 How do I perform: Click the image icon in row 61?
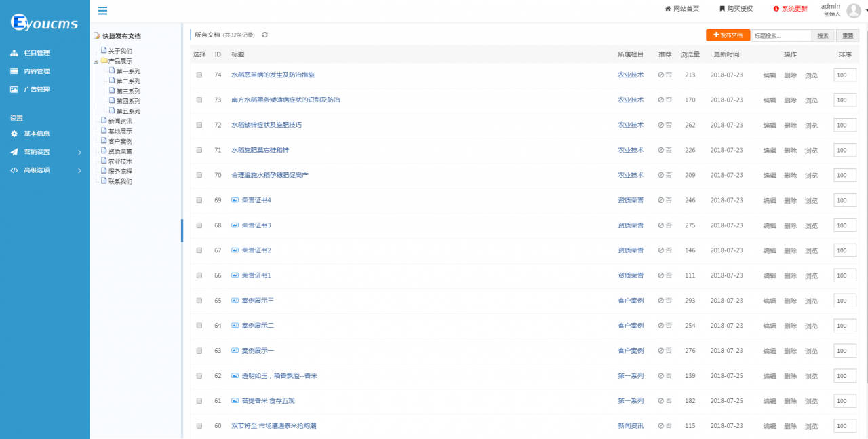click(235, 401)
